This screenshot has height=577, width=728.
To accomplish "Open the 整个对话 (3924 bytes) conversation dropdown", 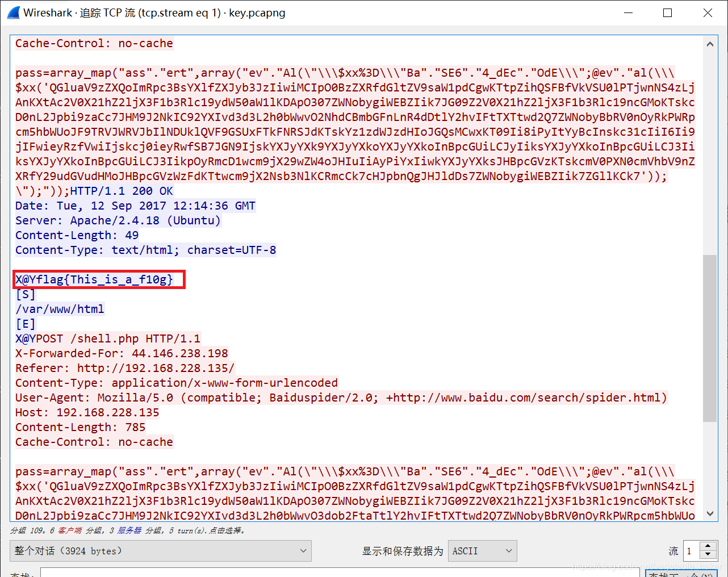I will [160, 551].
